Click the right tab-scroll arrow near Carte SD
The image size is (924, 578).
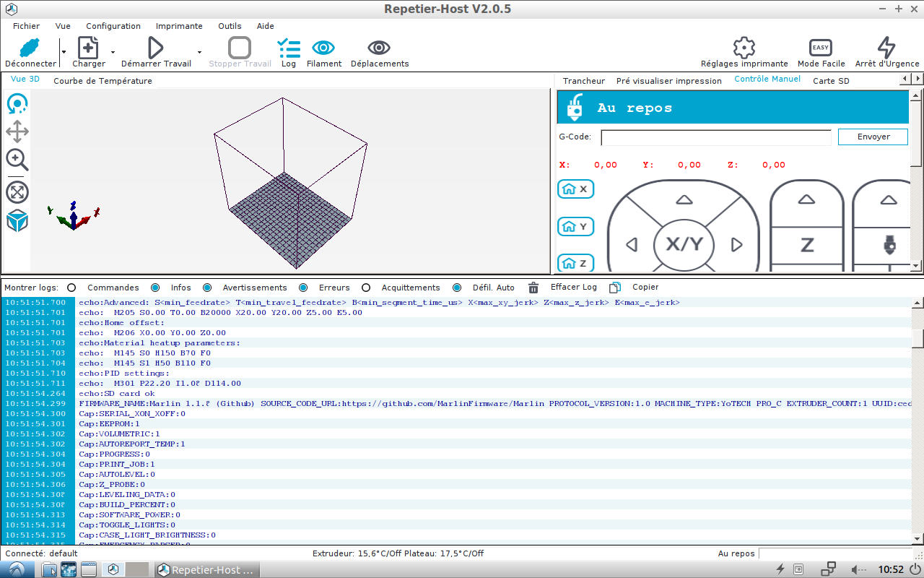tap(916, 78)
